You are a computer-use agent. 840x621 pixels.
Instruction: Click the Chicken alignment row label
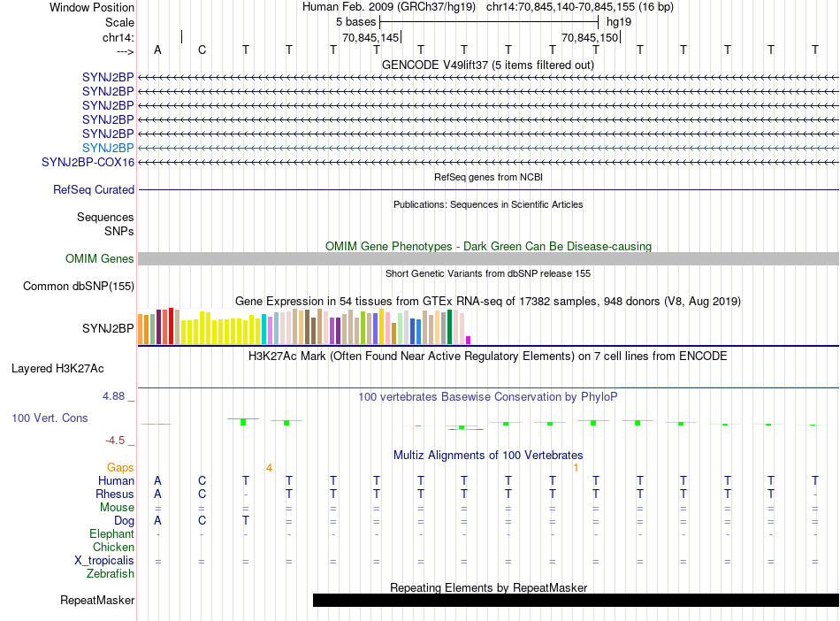(113, 547)
